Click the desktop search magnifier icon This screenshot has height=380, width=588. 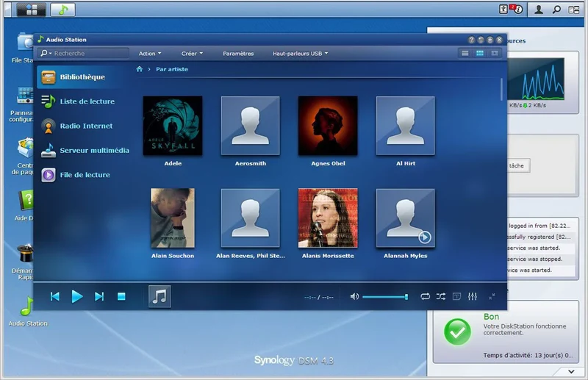coord(556,10)
